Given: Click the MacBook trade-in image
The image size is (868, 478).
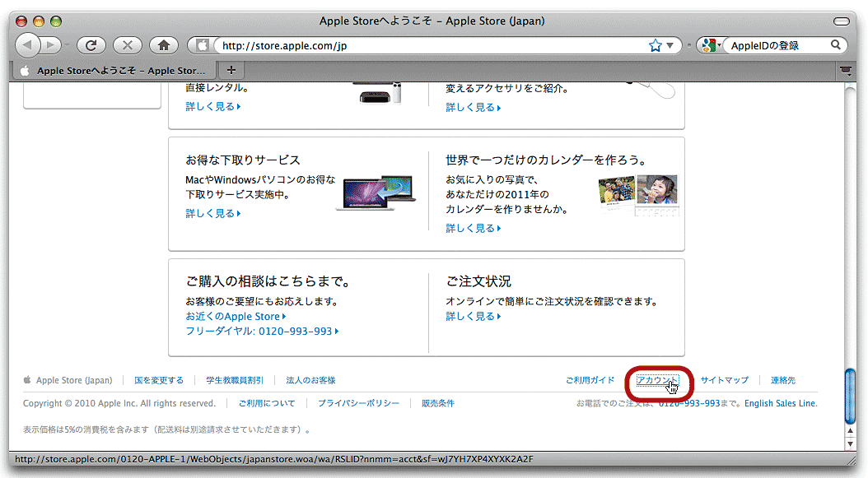Looking at the screenshot, I should click(376, 193).
